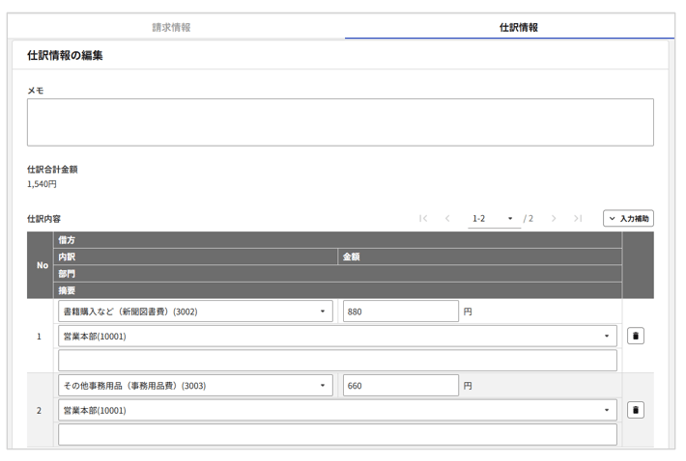Go to next page of 仕訳内容
This screenshot has height=461, width=686.
pyautogui.click(x=554, y=218)
